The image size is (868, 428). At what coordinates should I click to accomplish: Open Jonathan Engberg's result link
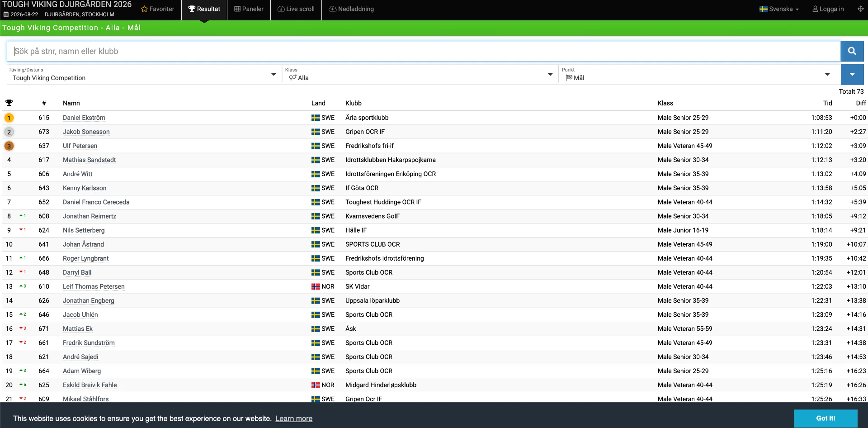tap(89, 300)
